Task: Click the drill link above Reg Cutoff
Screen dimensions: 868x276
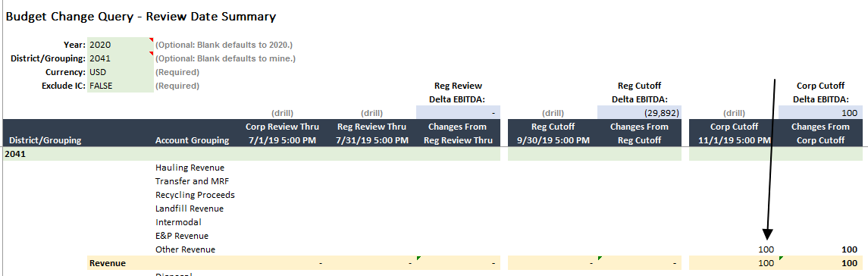Action: (553, 113)
